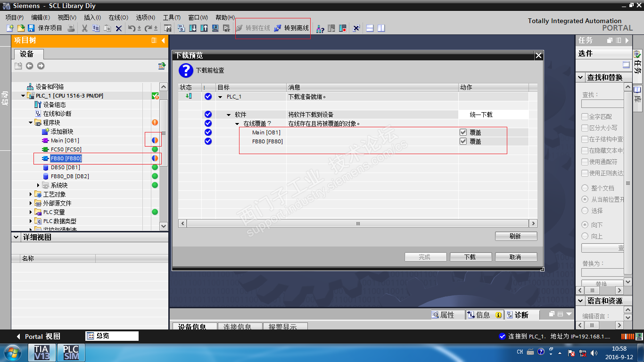
Task: Split the editor space vertically
Action: point(381,28)
